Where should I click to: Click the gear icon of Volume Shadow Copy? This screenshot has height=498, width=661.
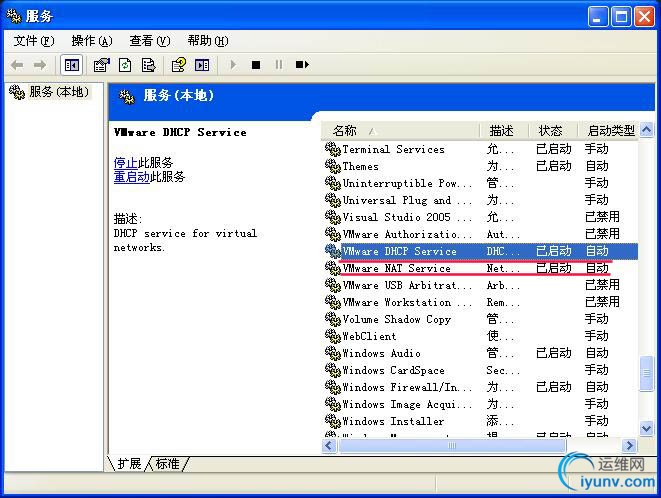[x=333, y=319]
